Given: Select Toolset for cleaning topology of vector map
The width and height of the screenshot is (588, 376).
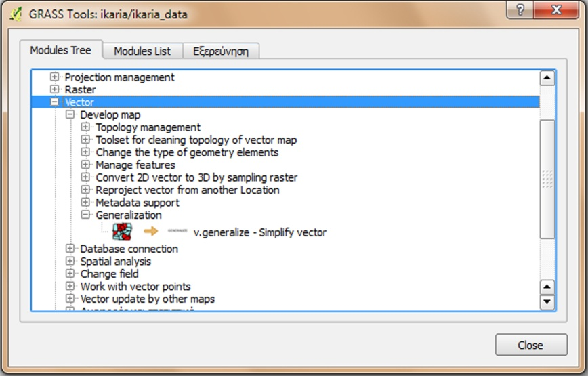Looking at the screenshot, I should coord(196,140).
